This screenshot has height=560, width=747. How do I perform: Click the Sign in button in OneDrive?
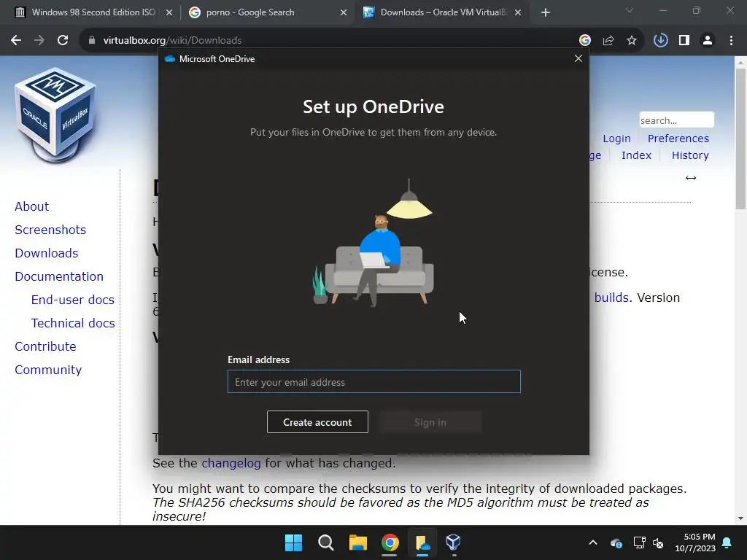point(430,422)
